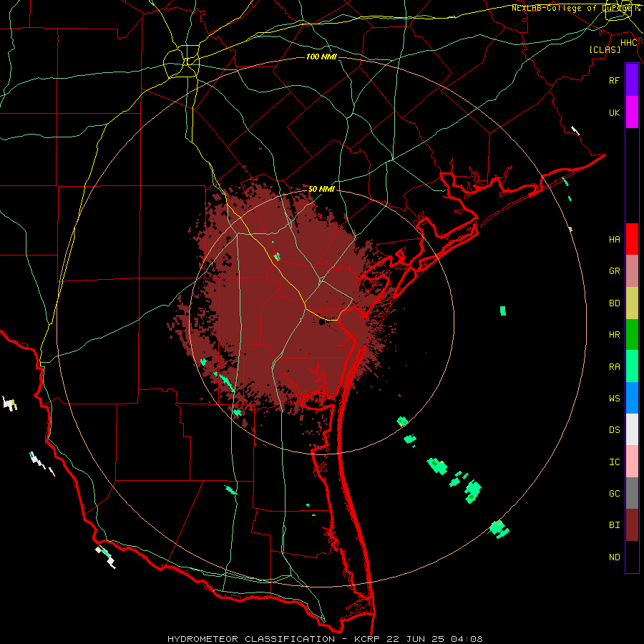
Task: Click the black radar site dot at center
Action: click(x=321, y=323)
